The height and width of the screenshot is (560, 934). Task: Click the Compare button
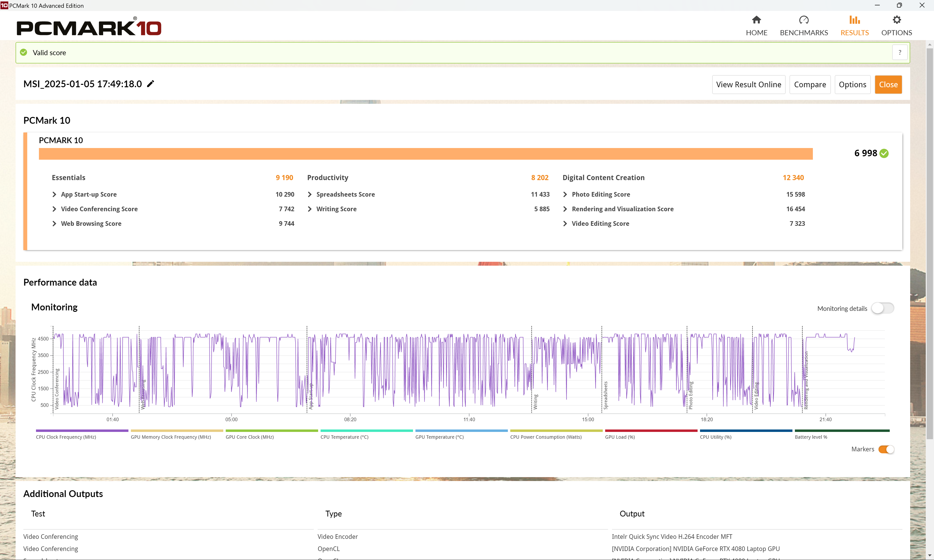pyautogui.click(x=810, y=85)
